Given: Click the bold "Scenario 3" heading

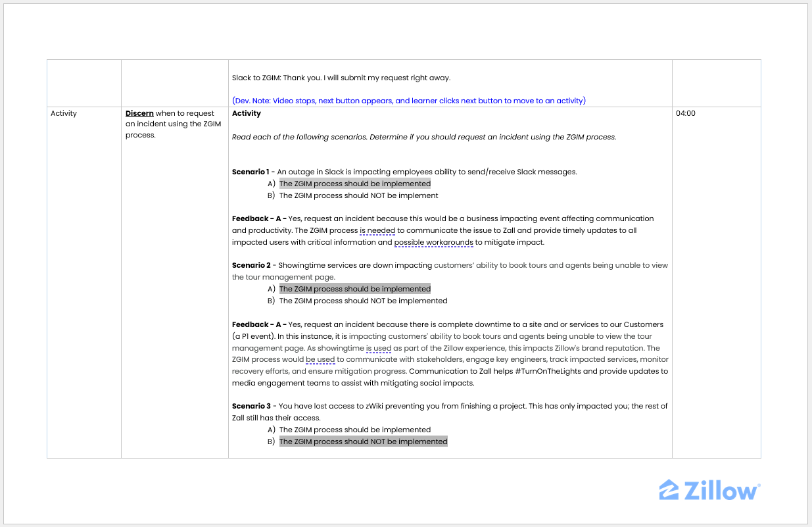Looking at the screenshot, I should point(251,406).
